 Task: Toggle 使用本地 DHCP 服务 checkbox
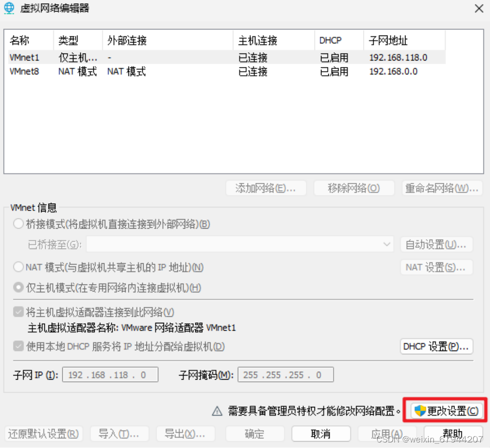(18, 346)
